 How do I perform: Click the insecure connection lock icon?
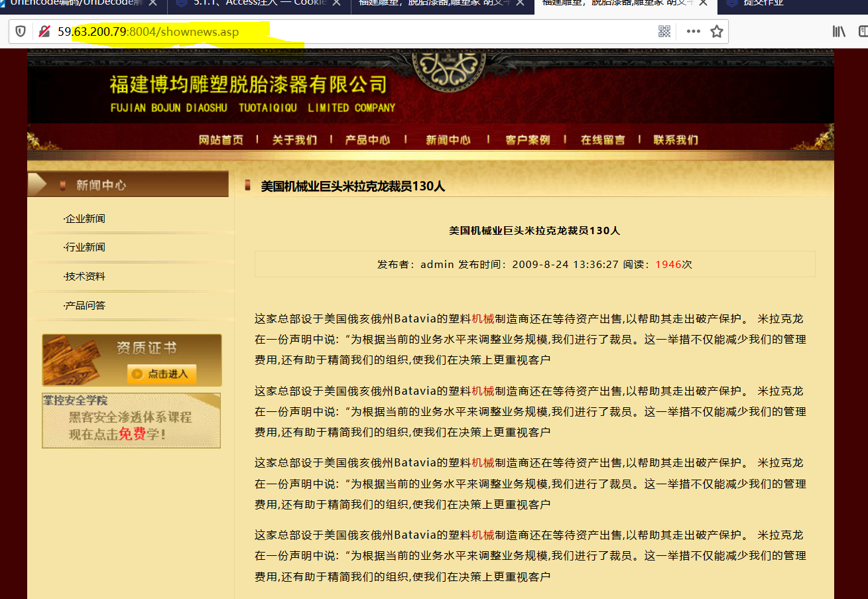coord(43,31)
